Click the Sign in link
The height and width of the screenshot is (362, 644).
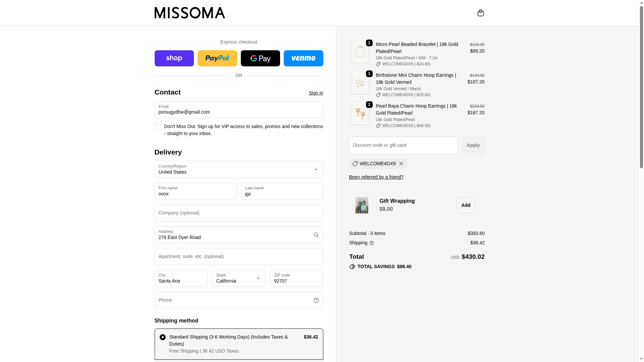[316, 93]
